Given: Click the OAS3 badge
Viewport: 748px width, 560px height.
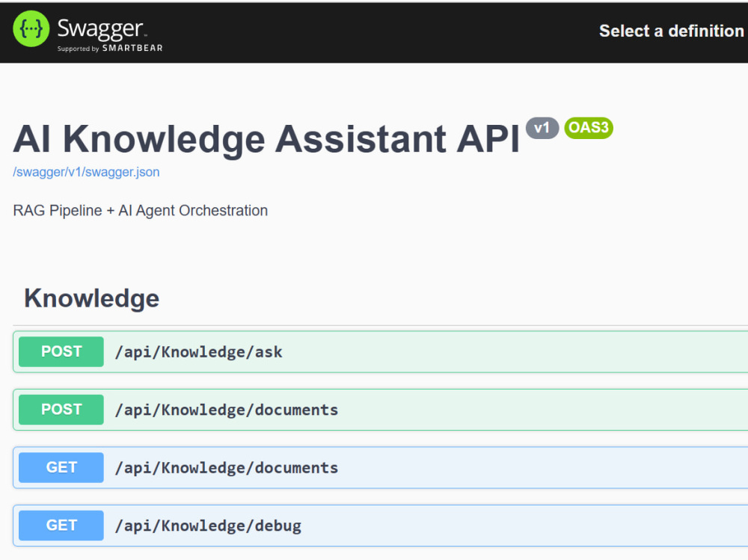Looking at the screenshot, I should (x=589, y=128).
